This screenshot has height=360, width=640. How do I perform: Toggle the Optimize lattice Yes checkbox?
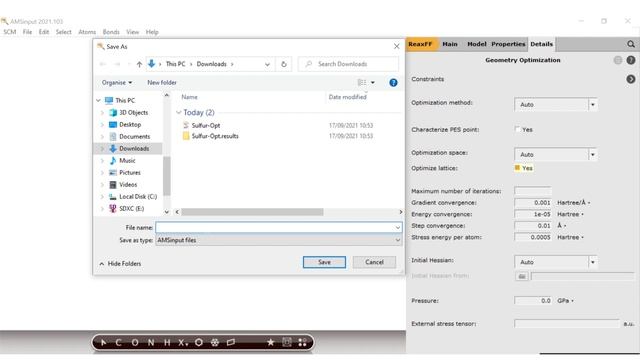(518, 168)
